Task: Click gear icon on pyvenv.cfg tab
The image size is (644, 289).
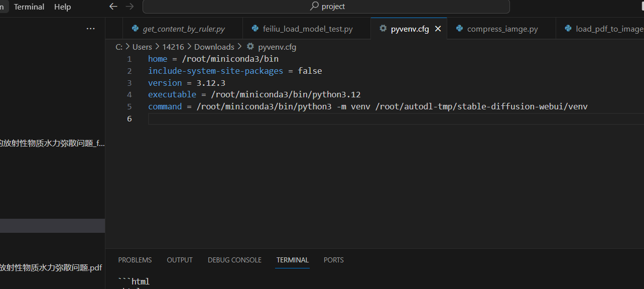Action: tap(383, 29)
